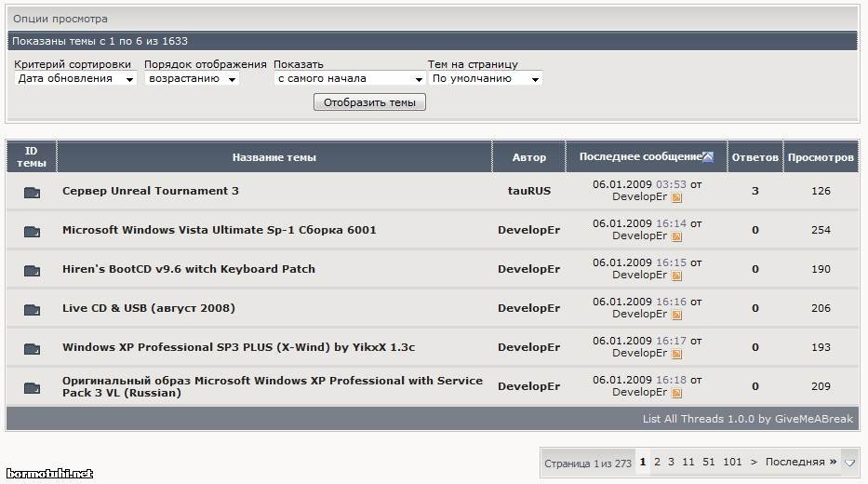Go to last post icon at 16:15
Image resolution: width=868 pixels, height=484 pixels.
pyautogui.click(x=676, y=276)
